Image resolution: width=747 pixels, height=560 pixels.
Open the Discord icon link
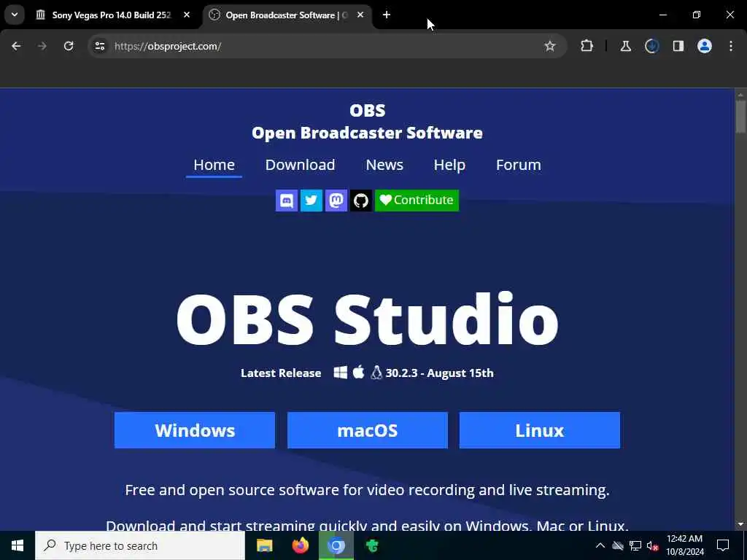pyautogui.click(x=286, y=201)
